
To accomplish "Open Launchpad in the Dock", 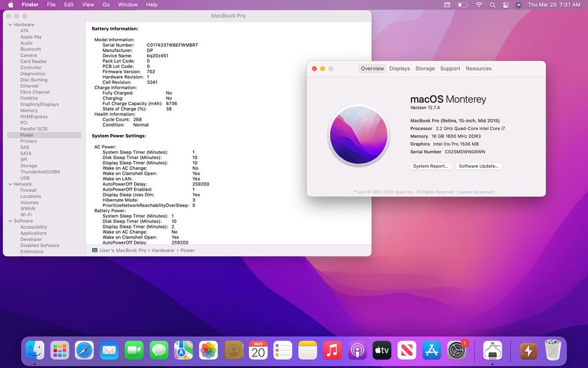I will [x=59, y=351].
